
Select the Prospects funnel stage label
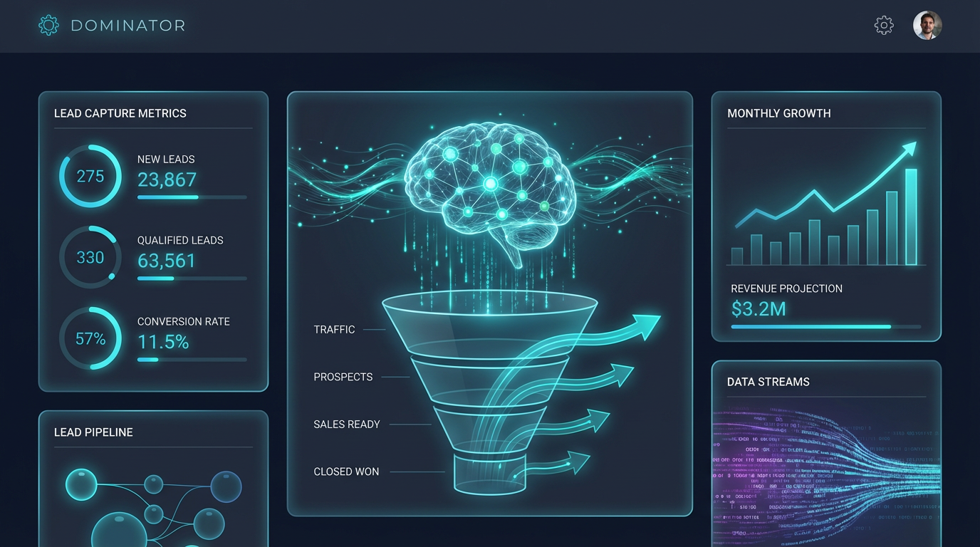(x=343, y=377)
